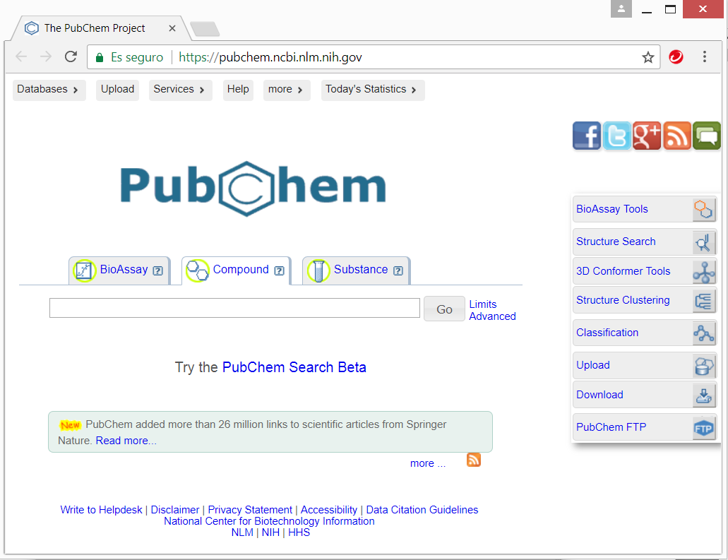The height and width of the screenshot is (560, 728).
Task: Open the Advanced search link
Action: [492, 316]
